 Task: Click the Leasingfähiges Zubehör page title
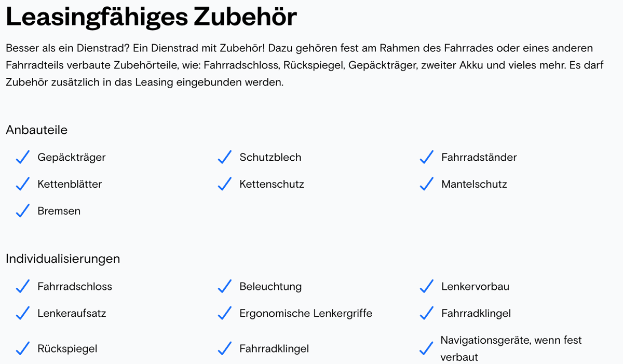(151, 18)
